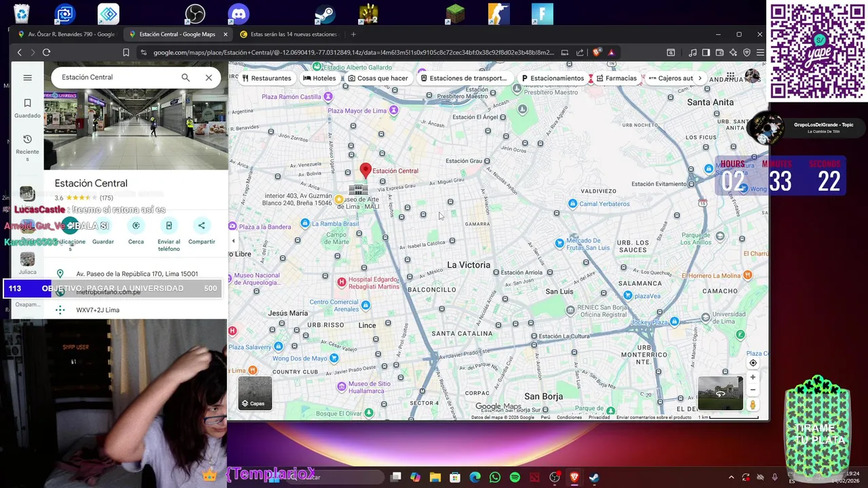Image resolution: width=868 pixels, height=488 pixels.
Task: Click the plazaVea map marker
Action: point(628,296)
